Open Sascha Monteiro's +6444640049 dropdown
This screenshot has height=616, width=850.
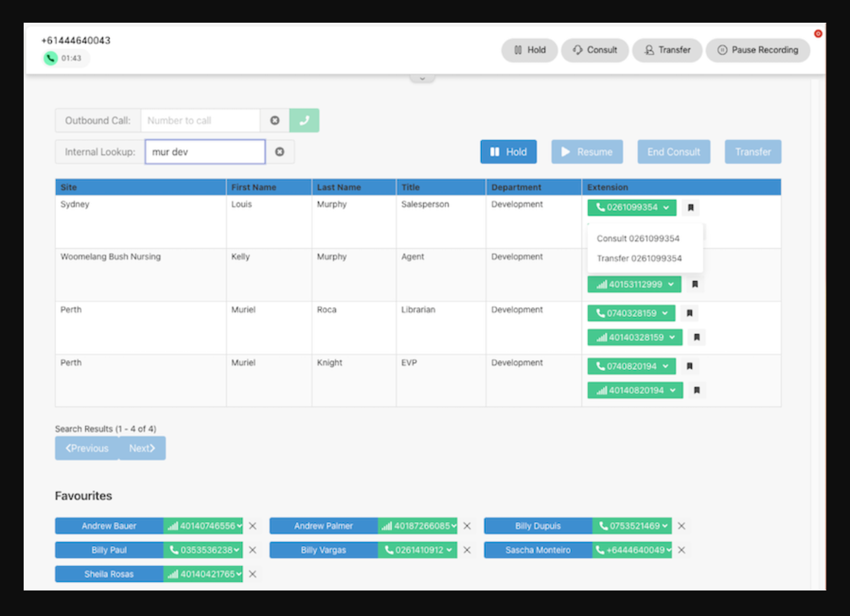click(x=632, y=550)
